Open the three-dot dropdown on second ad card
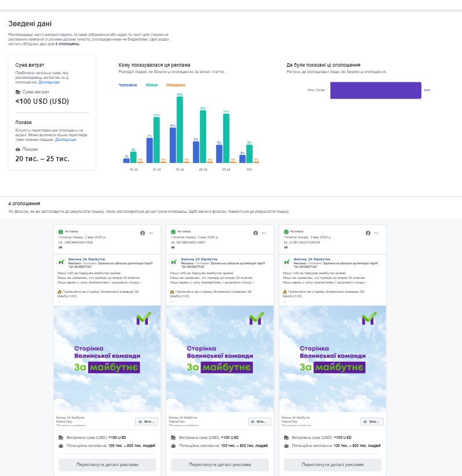Viewport: 462px width, 476px height. pos(263,232)
